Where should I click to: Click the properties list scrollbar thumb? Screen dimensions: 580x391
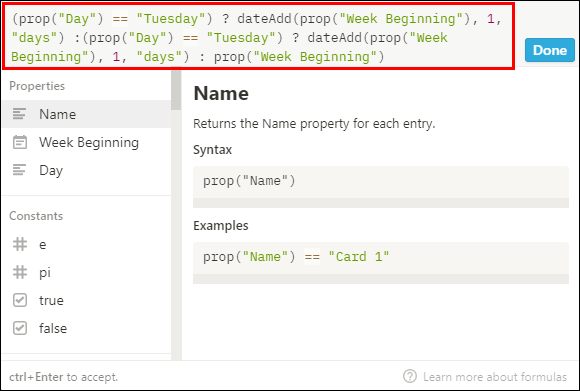[x=176, y=91]
